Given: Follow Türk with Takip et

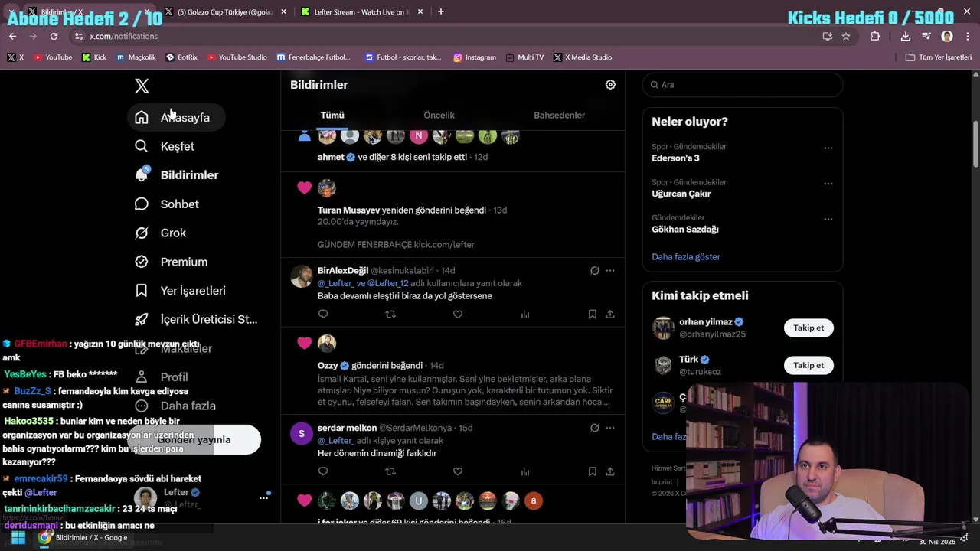Looking at the screenshot, I should pyautogui.click(x=808, y=365).
